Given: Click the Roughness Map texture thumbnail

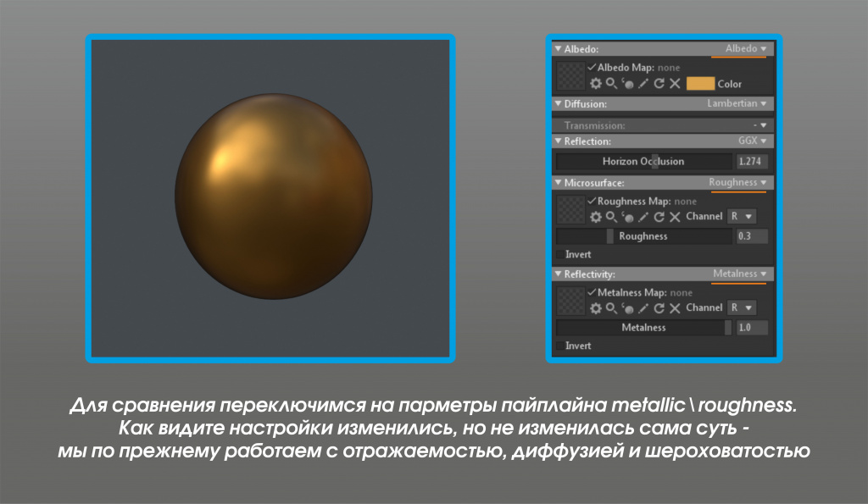Looking at the screenshot, I should [x=570, y=209].
